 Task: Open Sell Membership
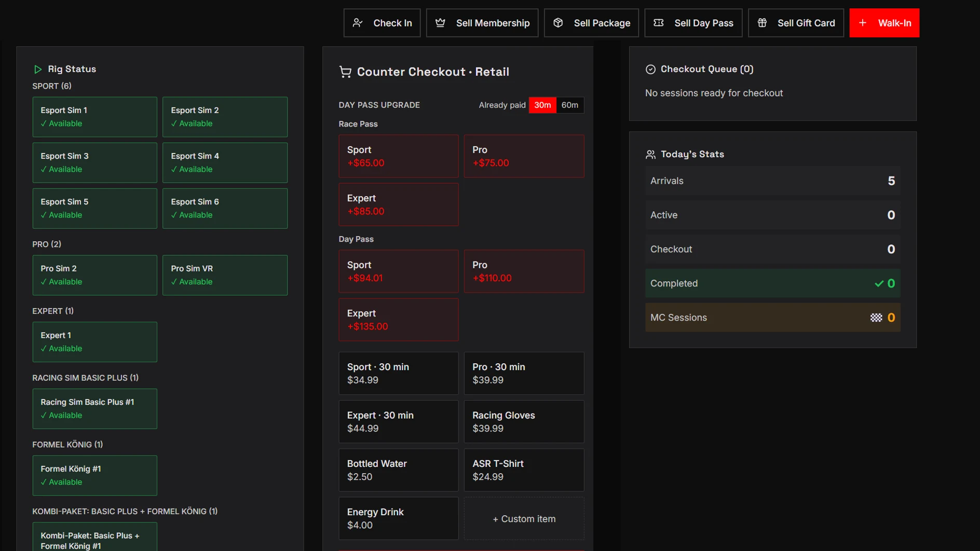(482, 23)
